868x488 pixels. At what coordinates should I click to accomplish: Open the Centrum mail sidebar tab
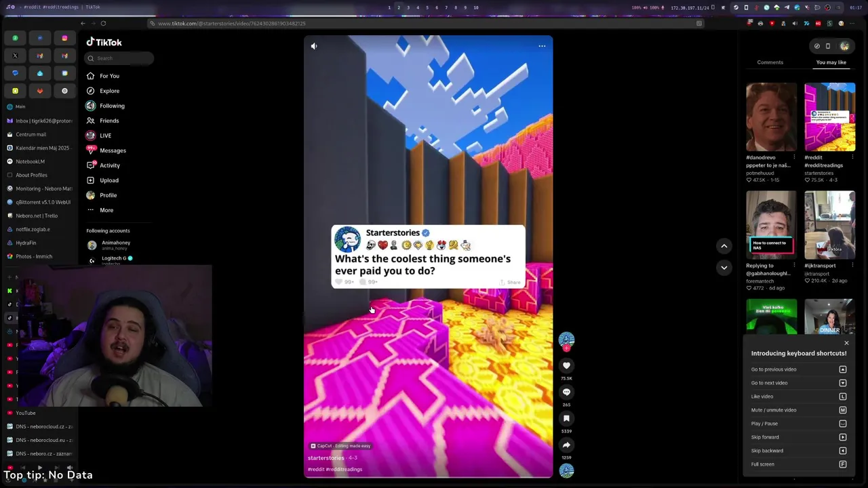tap(39, 134)
